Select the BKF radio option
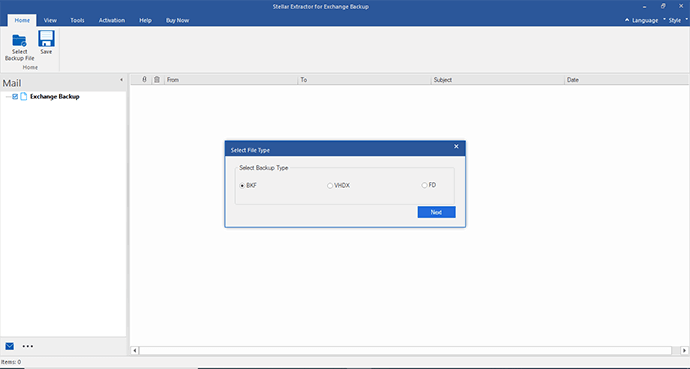Screen dimensions: 690x369 coord(242,186)
